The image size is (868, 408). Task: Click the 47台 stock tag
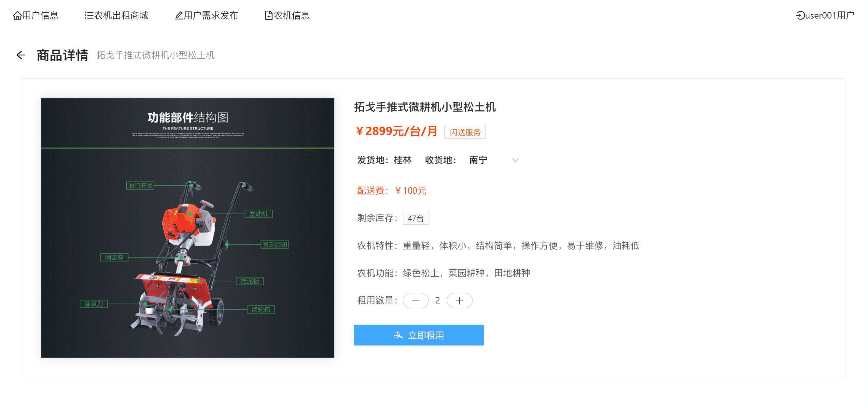415,218
